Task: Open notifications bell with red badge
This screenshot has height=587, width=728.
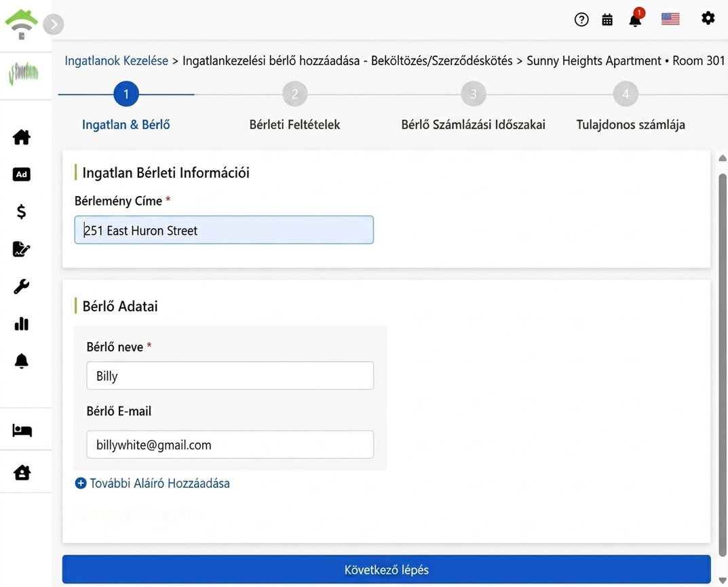Action: click(636, 18)
